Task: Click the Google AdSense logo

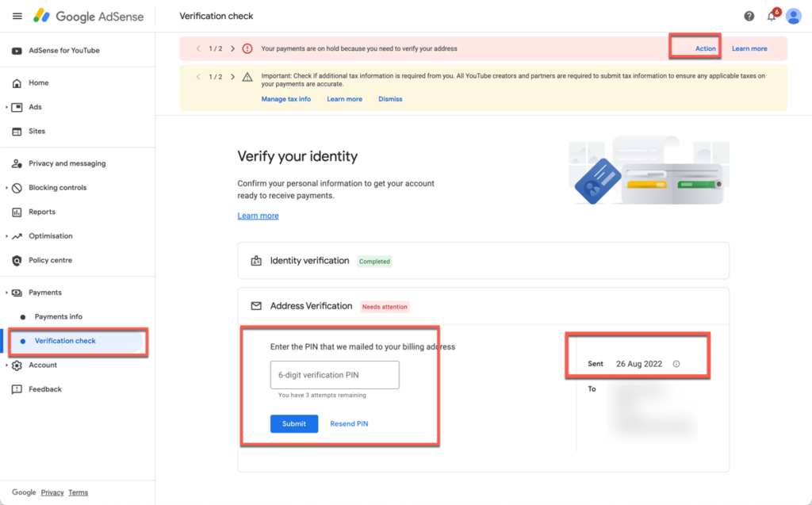Action: click(89, 16)
